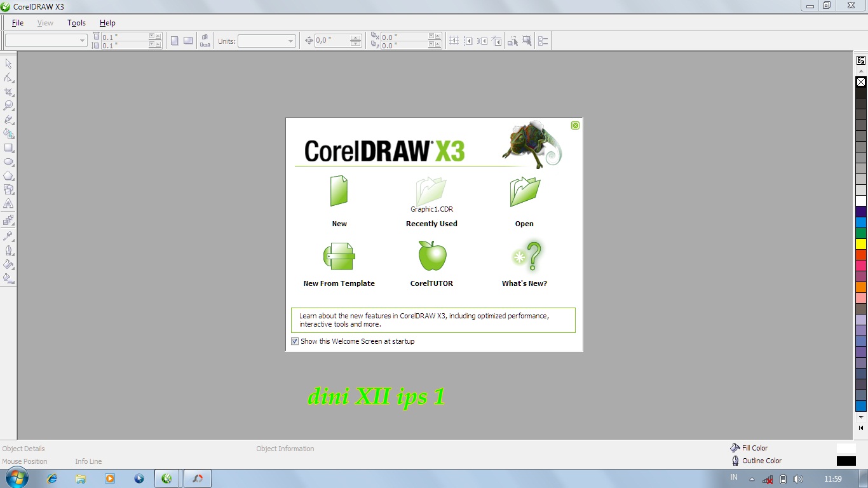Select the Smart Fill tool

8,133
